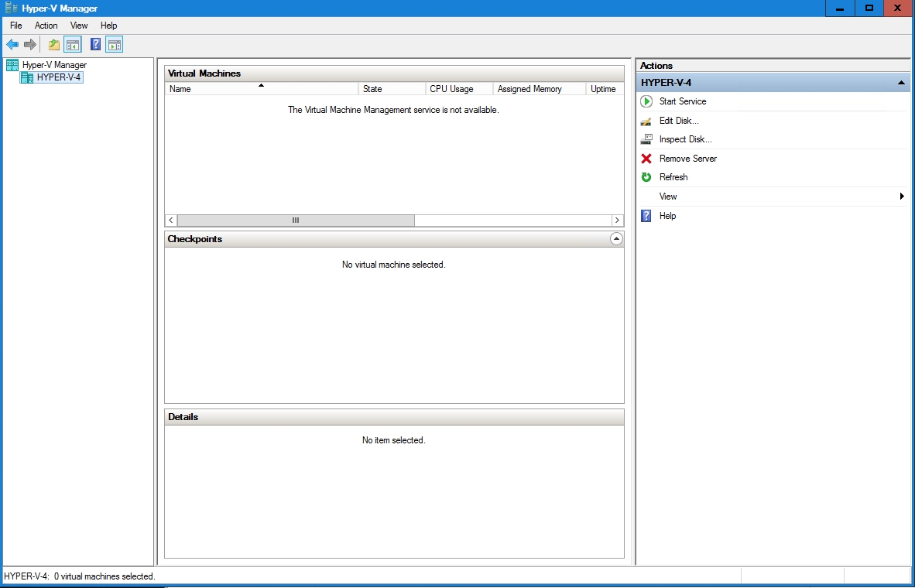This screenshot has height=588, width=915.
Task: Expand the View submenu arrow in Actions
Action: click(x=902, y=197)
